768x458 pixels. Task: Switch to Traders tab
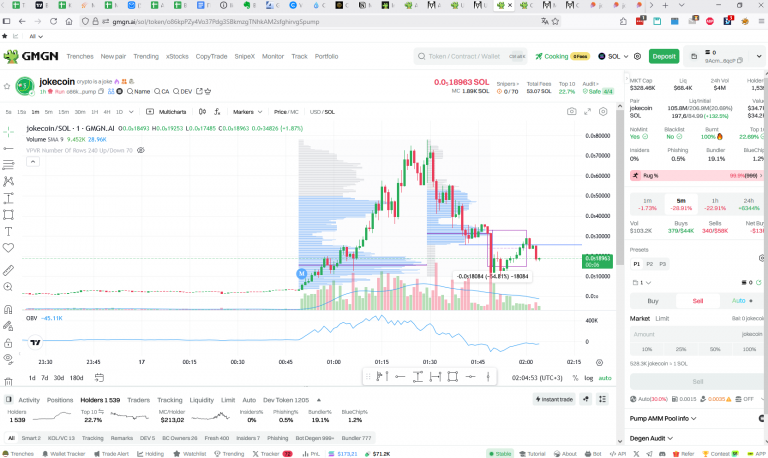click(139, 400)
